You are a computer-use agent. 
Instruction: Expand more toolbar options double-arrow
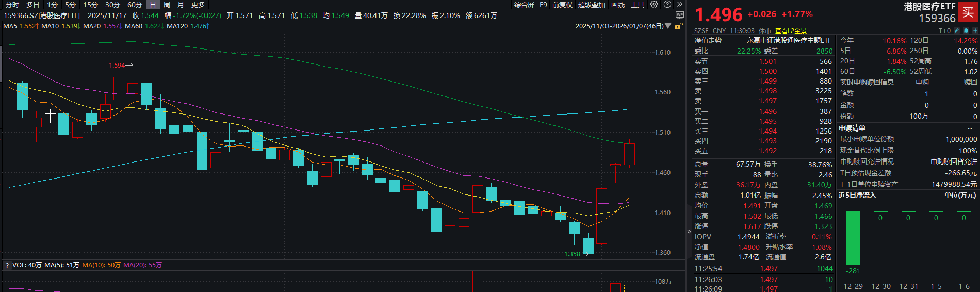(680, 5)
